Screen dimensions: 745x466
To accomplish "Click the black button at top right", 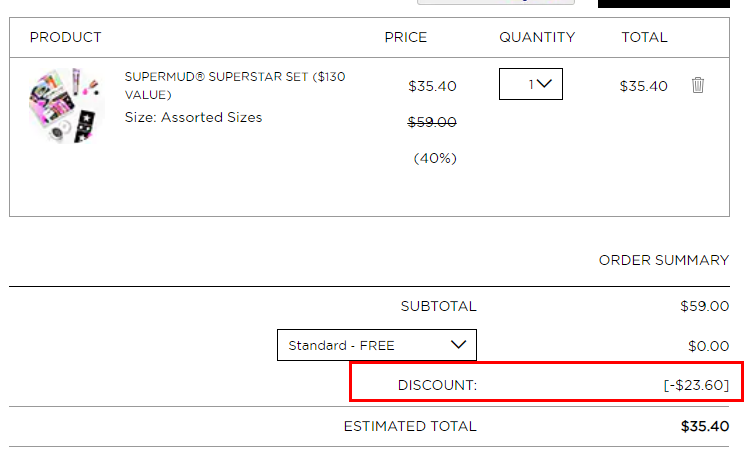I will click(664, 4).
